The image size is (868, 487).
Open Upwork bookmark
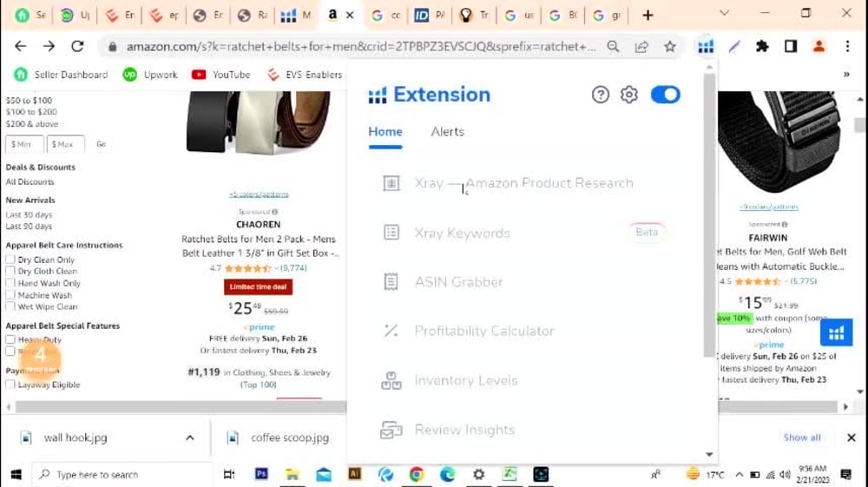point(150,75)
